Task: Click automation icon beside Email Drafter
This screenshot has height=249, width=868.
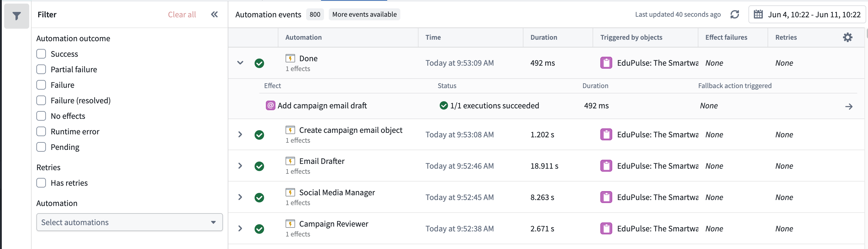Action: (x=290, y=161)
